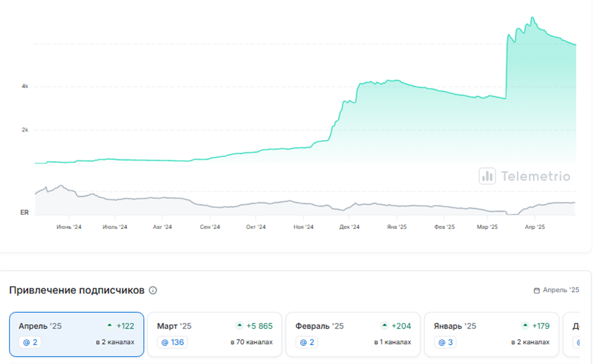
Task: Click the green up arrow in Март card
Action: point(239,326)
